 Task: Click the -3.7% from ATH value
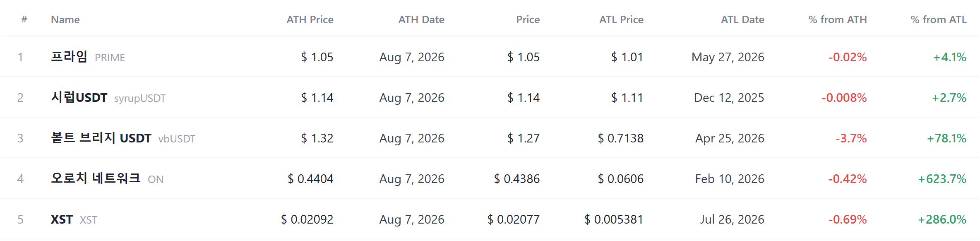coord(851,138)
